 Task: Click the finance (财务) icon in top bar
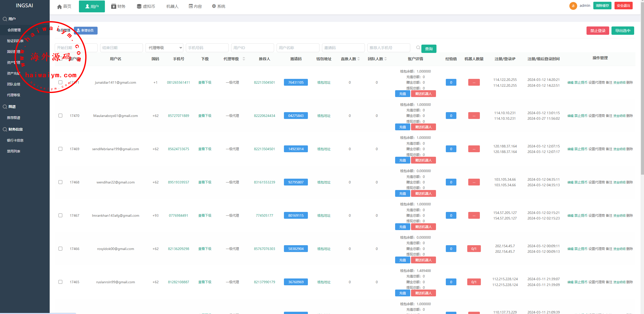[x=114, y=7]
